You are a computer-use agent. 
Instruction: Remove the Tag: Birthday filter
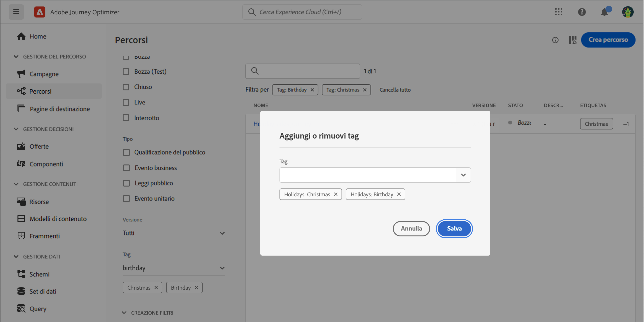tap(312, 90)
